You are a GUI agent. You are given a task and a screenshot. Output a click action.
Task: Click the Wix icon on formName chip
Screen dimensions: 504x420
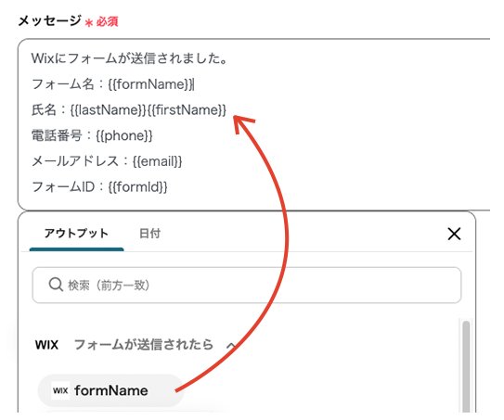pos(60,390)
